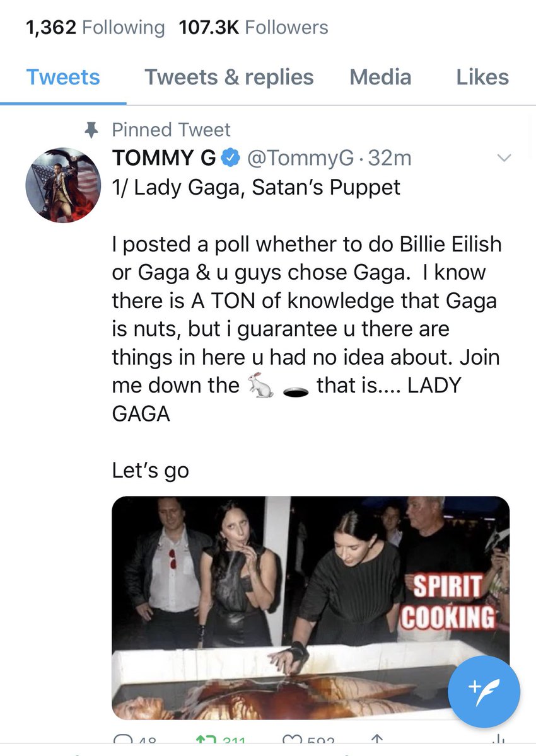Viewport: 536px width, 756px height.
Task: Select the Tweets tab
Action: [63, 77]
